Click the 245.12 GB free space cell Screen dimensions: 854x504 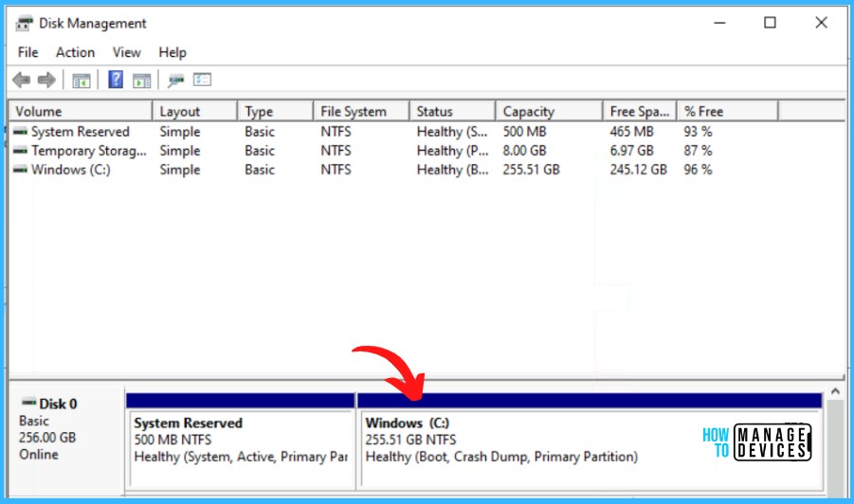point(638,170)
